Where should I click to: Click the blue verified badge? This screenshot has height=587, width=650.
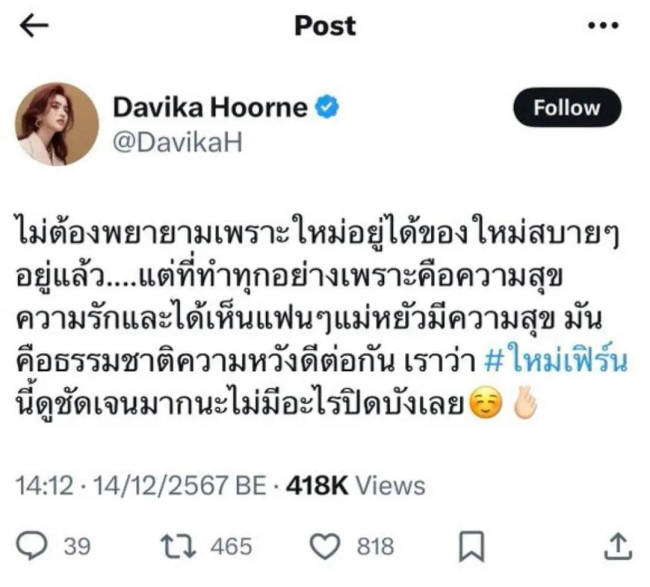pos(327,107)
